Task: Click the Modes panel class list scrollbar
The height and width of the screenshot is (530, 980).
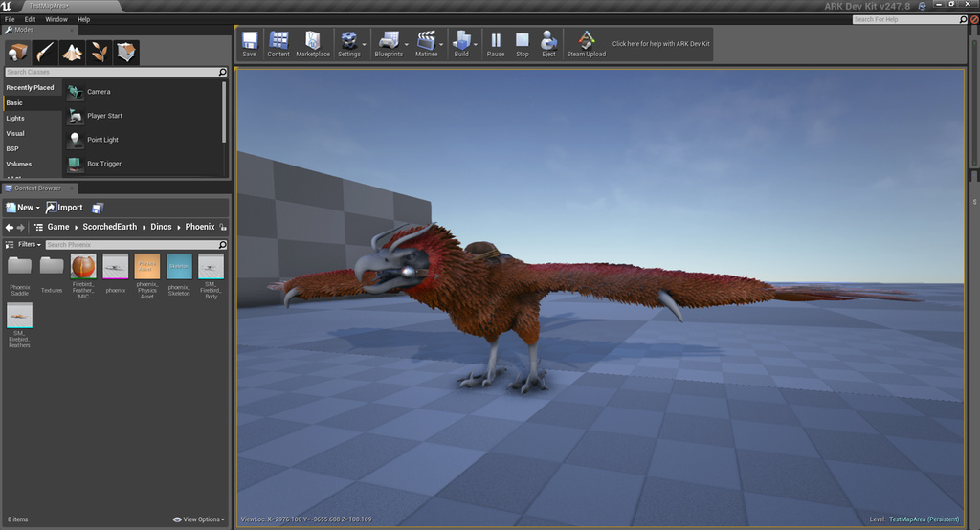Action: pyautogui.click(x=224, y=110)
